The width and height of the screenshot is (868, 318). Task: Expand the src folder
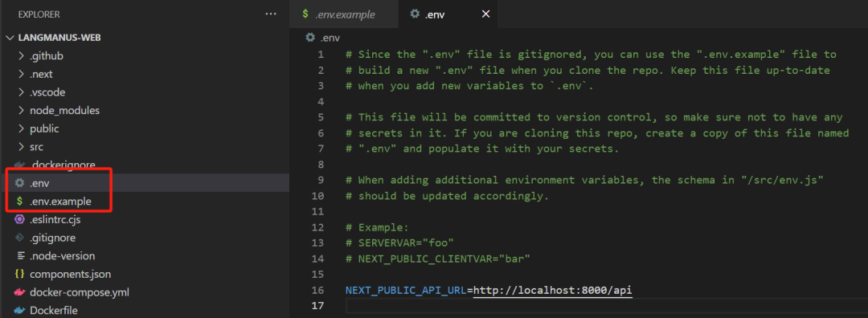tap(21, 147)
